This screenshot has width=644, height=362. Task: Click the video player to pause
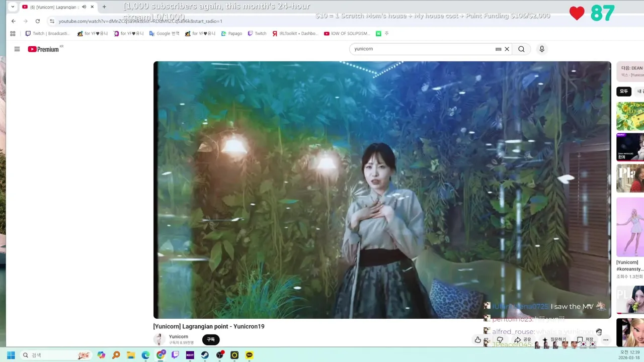pyautogui.click(x=382, y=190)
